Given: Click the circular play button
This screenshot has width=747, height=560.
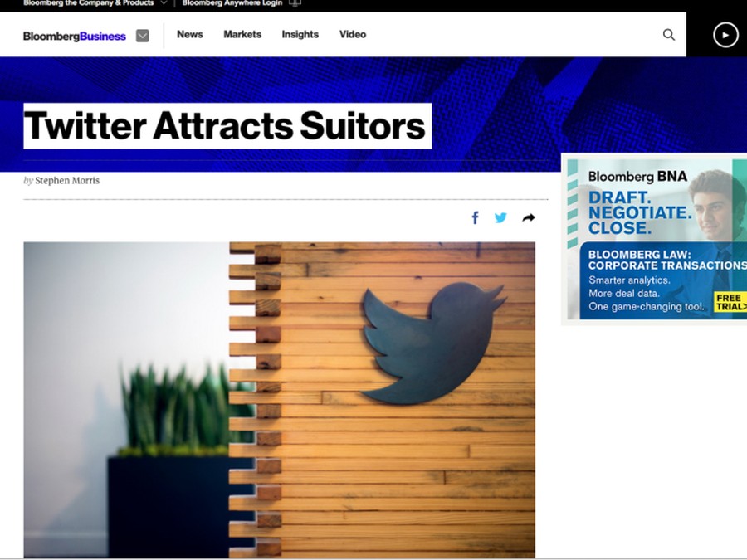Looking at the screenshot, I should 725,35.
